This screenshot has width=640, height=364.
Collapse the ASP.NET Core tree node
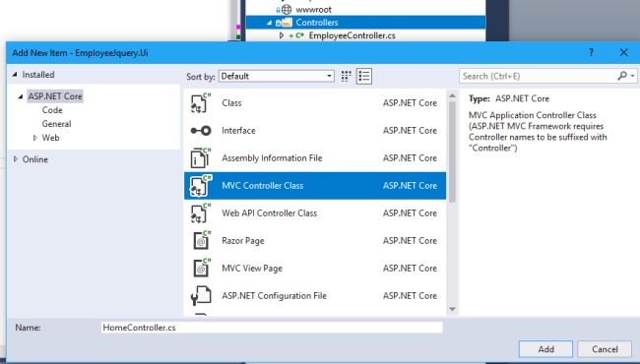point(21,96)
